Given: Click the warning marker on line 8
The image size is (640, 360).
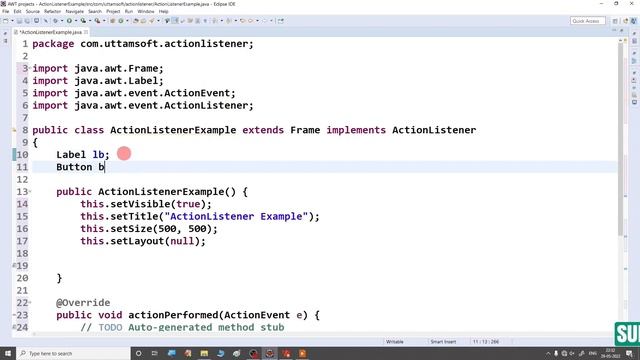Looking at the screenshot, I should coord(14,130).
